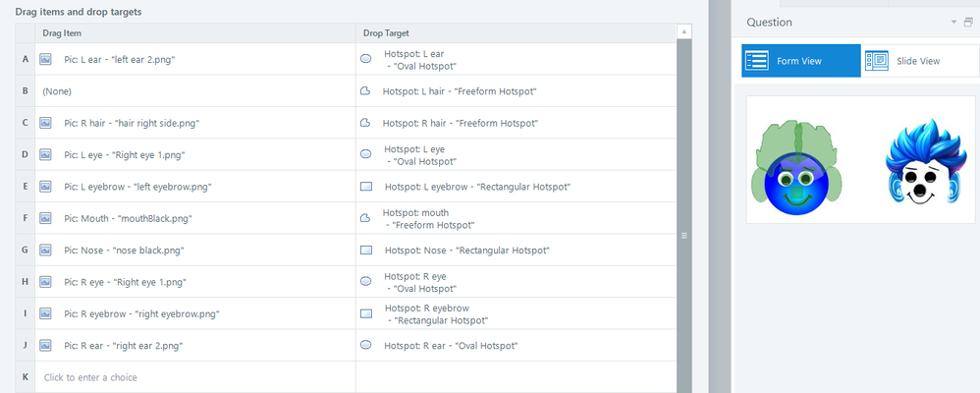Image resolution: width=980 pixels, height=393 pixels.
Task: Click freeform hotspot icon for L hair target
Action: [365, 91]
